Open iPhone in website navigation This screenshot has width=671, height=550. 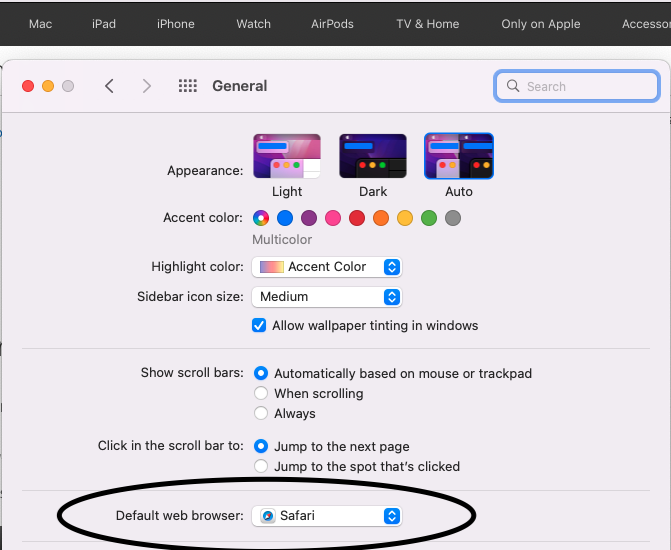[175, 24]
